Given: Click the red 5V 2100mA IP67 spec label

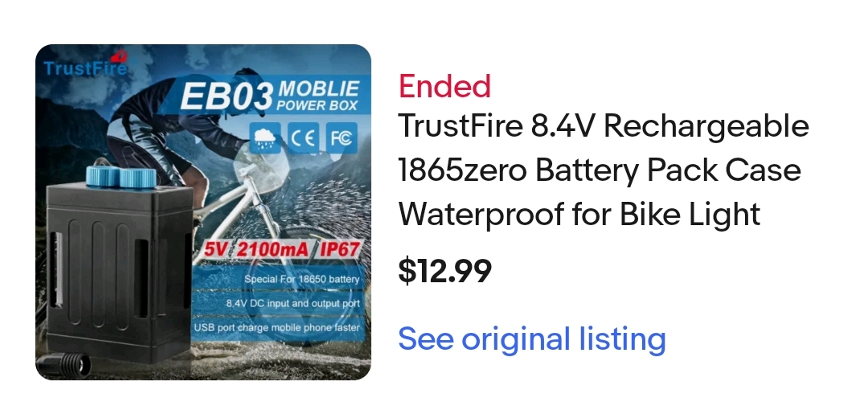Looking at the screenshot, I should [282, 249].
